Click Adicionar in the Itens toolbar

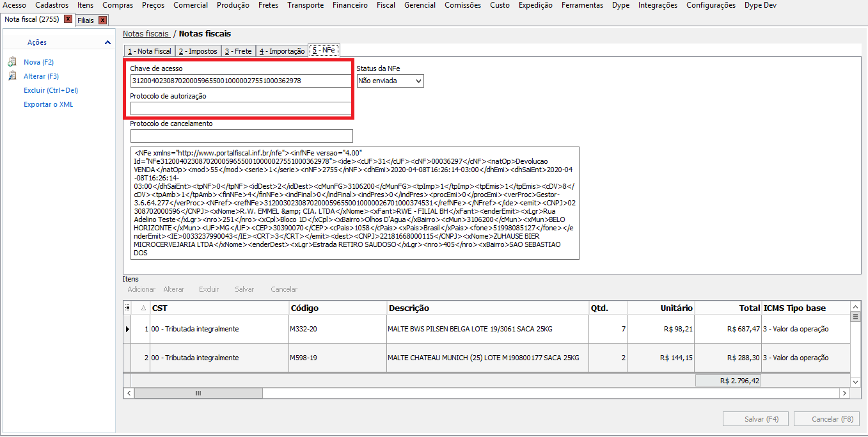click(x=141, y=289)
